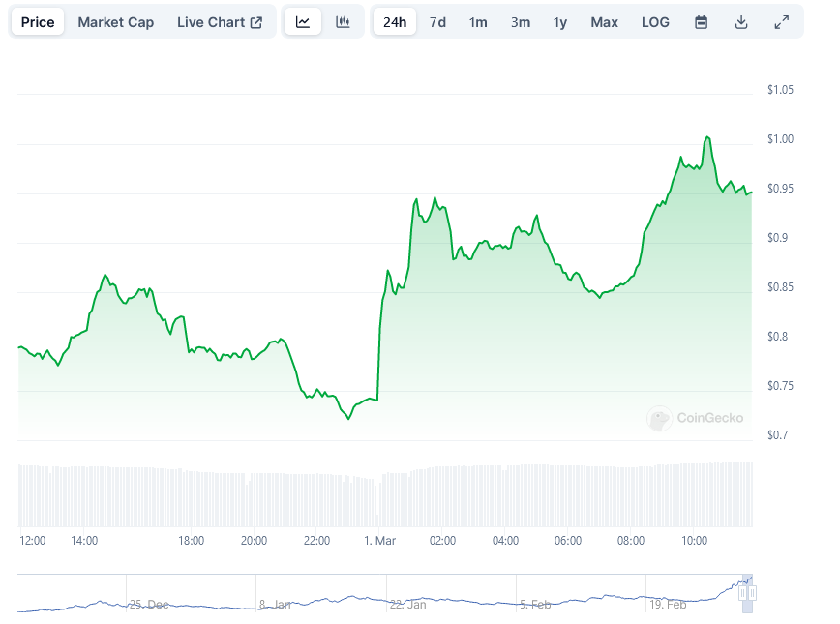Click the 25. Dec navigator date label
Image resolution: width=840 pixels, height=624 pixels.
click(x=149, y=605)
